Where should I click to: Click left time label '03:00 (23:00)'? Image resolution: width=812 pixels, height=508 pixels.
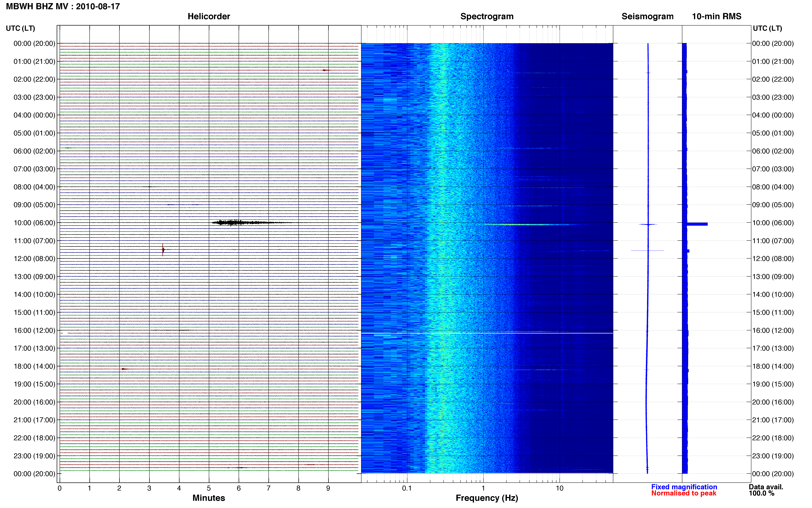tap(34, 97)
